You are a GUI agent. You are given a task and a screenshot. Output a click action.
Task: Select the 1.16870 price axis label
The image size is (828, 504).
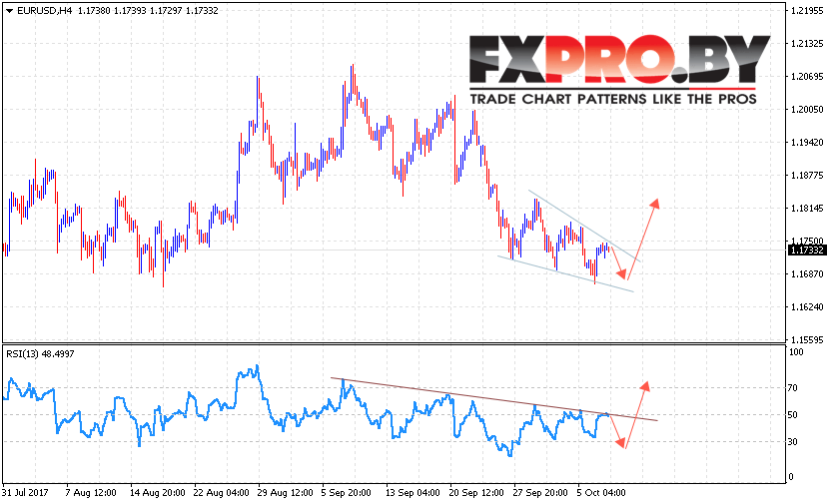coord(807,273)
